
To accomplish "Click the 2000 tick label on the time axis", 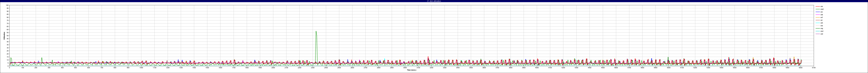I will pyautogui.click(x=273, y=68).
